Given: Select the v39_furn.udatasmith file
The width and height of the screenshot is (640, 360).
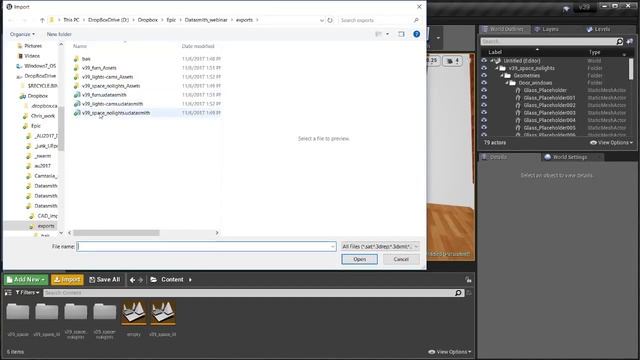Looking at the screenshot, I should pyautogui.click(x=104, y=95).
